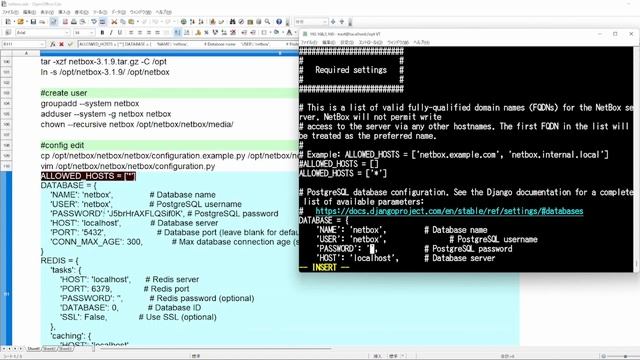Click the Copy icon

point(122,22)
